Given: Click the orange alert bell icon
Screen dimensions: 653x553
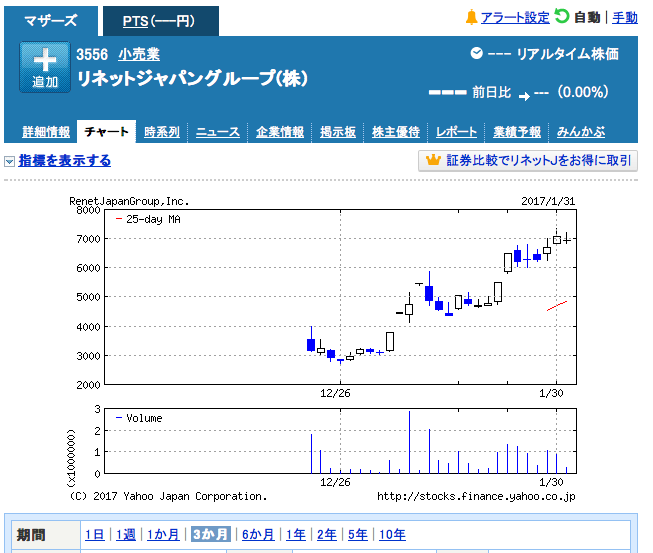Looking at the screenshot, I should (x=471, y=17).
